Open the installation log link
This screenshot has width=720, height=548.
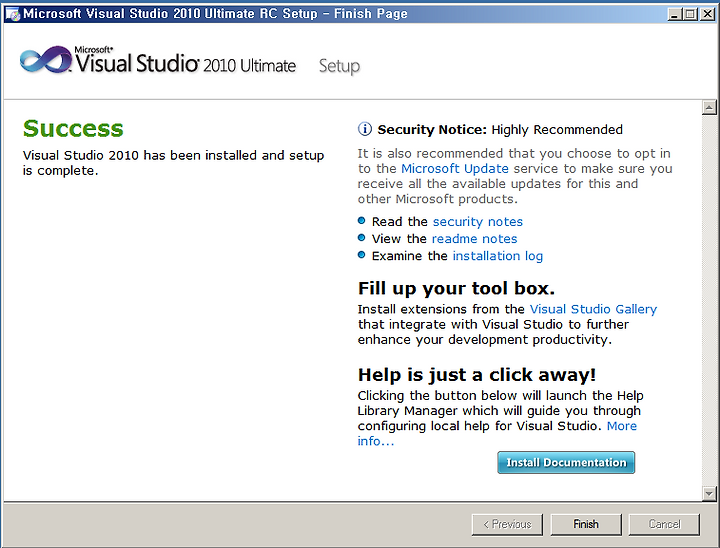click(498, 256)
